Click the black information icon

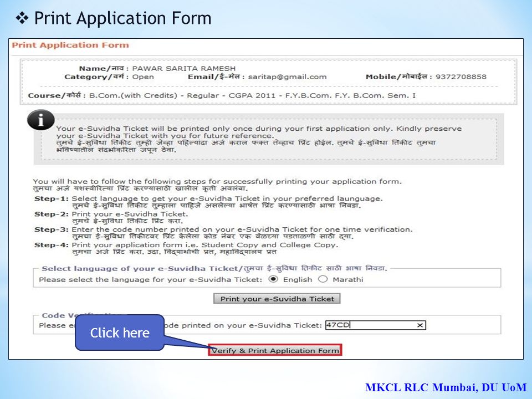pyautogui.click(x=40, y=120)
